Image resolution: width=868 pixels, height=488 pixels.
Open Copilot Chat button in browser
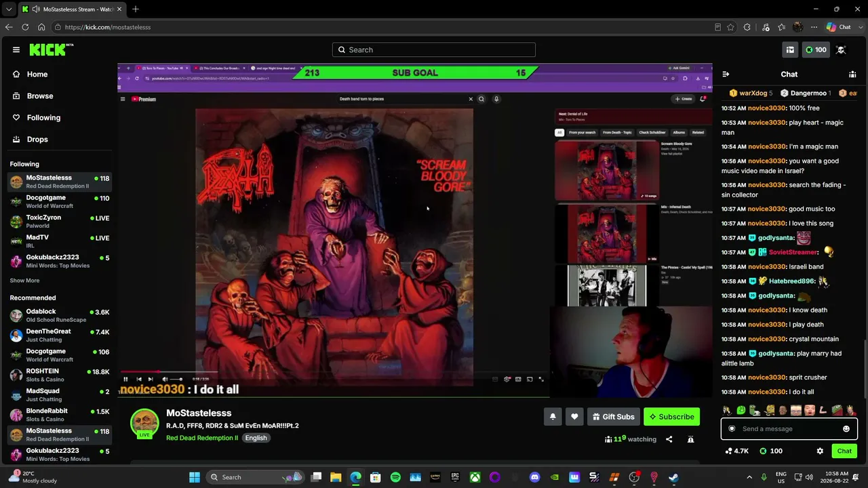(838, 27)
